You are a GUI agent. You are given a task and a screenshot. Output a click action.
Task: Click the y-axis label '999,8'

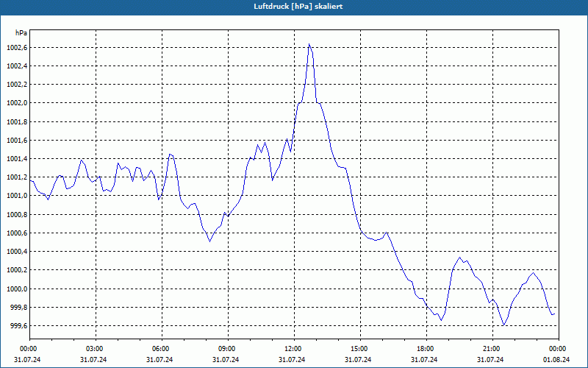point(19,308)
